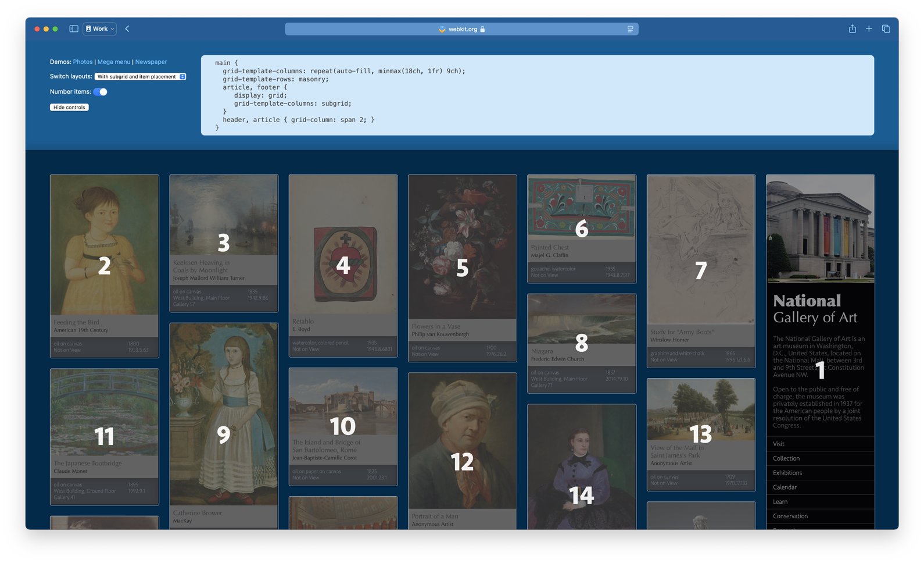Screen dimensions: 924x563
Task: Select the Flowers in a Vase card
Action: point(463,268)
